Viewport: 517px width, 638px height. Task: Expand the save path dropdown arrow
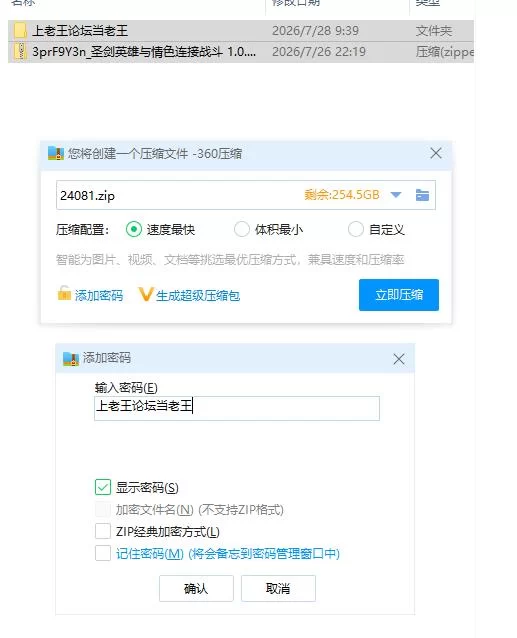[396, 195]
